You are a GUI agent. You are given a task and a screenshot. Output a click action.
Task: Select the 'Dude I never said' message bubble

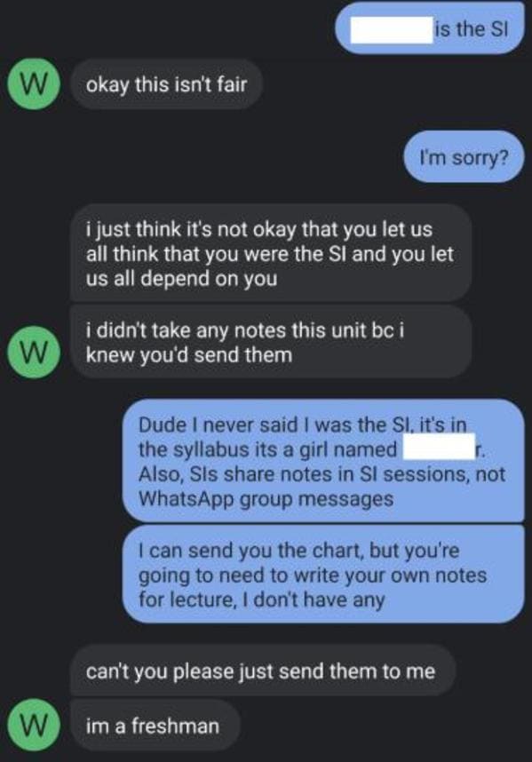pyautogui.click(x=323, y=461)
